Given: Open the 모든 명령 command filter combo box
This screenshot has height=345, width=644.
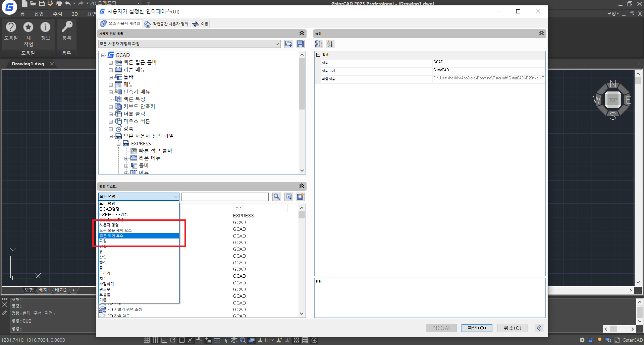Looking at the screenshot, I should (x=139, y=197).
